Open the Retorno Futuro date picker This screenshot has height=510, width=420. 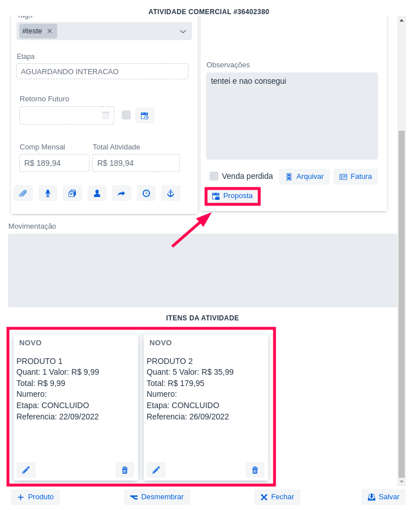pos(67,115)
